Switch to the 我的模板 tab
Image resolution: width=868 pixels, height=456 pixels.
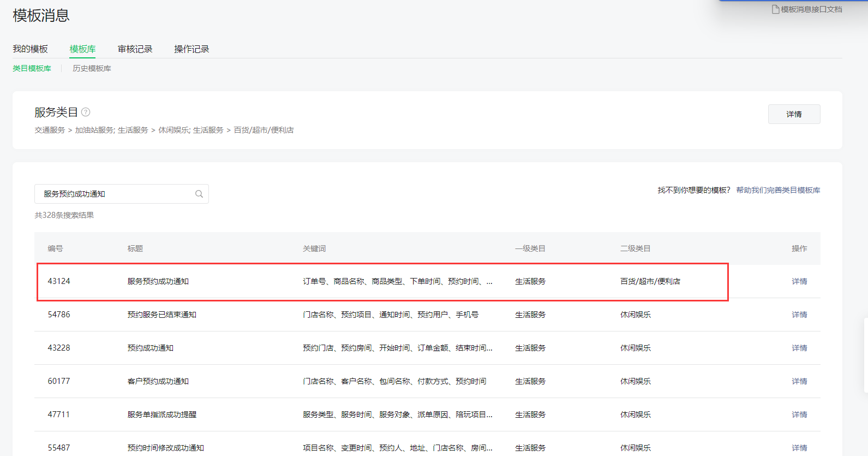pyautogui.click(x=31, y=49)
